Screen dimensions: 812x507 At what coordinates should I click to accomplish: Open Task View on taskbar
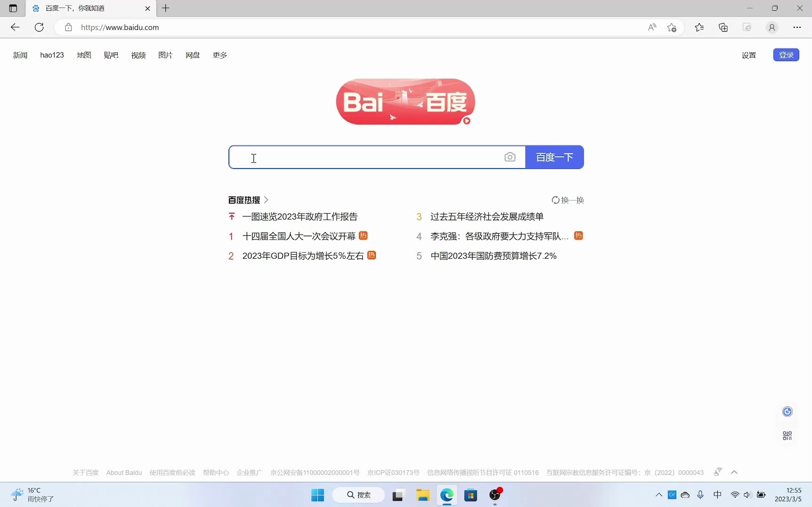coord(398,495)
